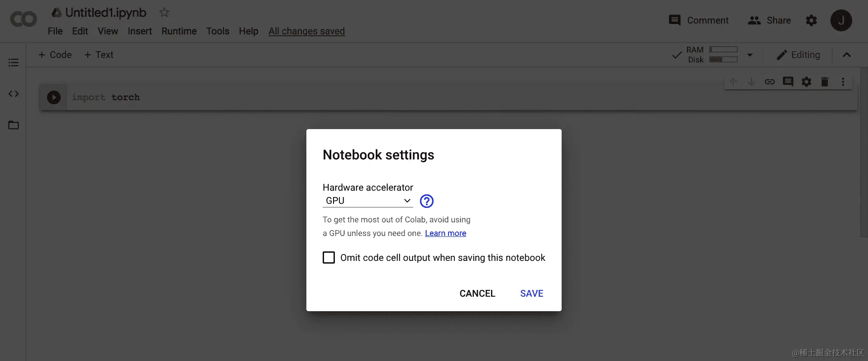Open the Insert menu
The width and height of the screenshot is (868, 361).
[140, 31]
